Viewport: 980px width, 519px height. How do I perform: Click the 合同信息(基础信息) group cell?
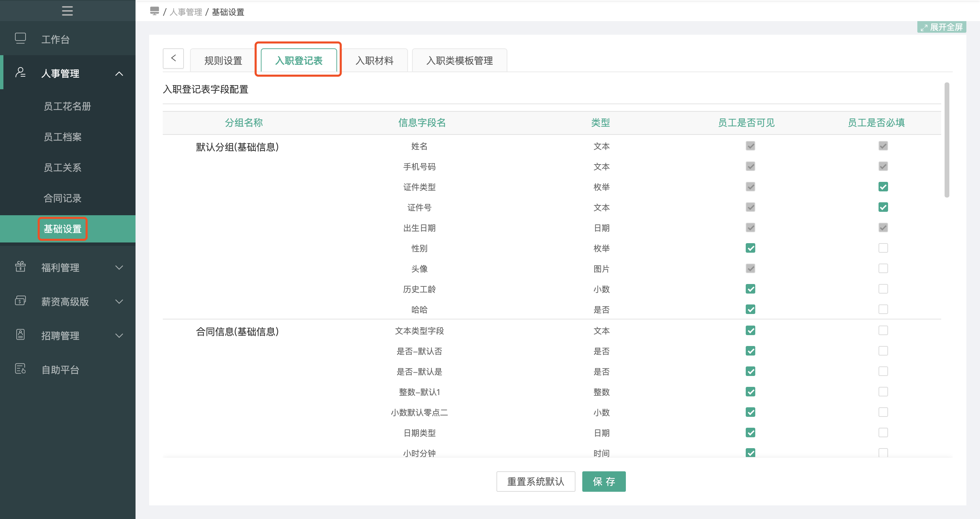[x=237, y=332]
